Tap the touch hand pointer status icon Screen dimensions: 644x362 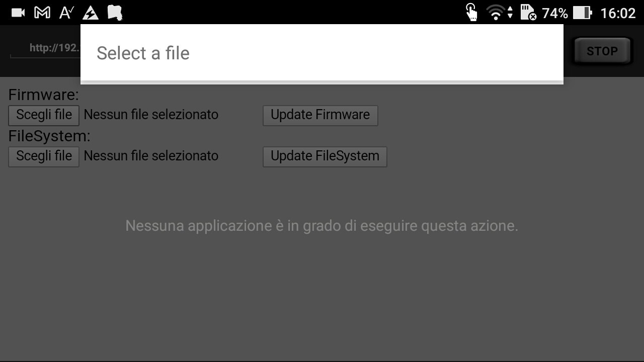coord(471,13)
